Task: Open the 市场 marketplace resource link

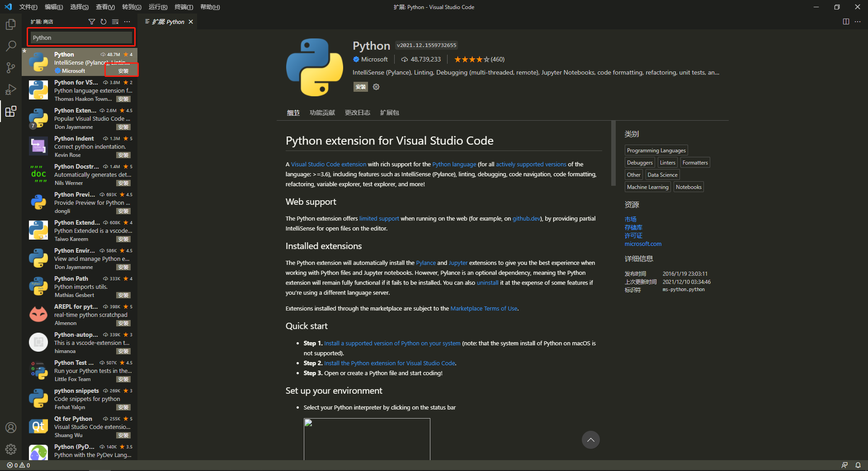Action: (x=630, y=219)
